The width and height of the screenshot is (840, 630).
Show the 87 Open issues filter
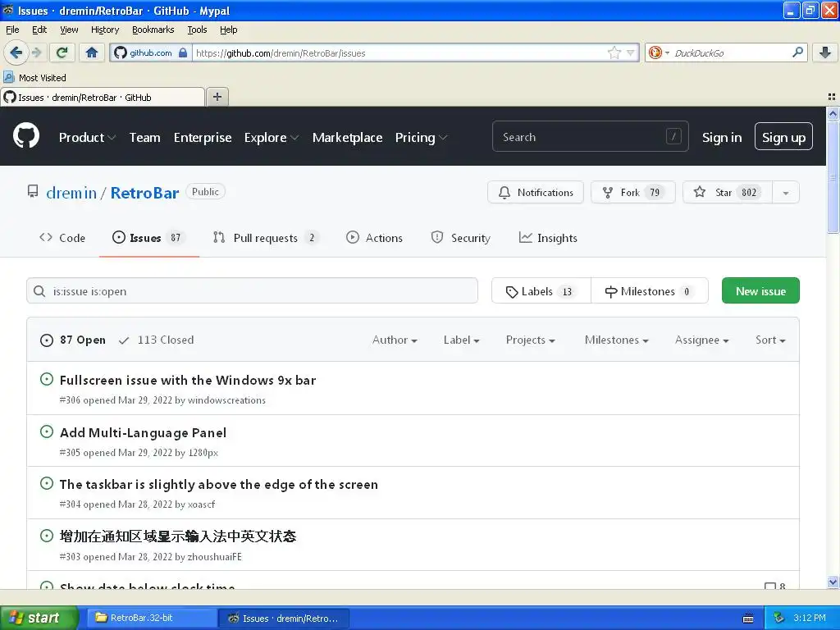tap(73, 340)
